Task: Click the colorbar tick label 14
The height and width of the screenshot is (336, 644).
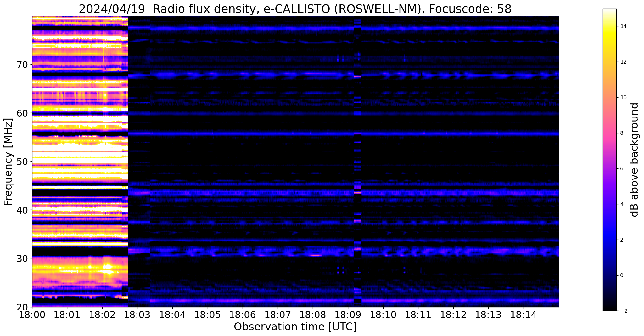Action: pyautogui.click(x=623, y=26)
